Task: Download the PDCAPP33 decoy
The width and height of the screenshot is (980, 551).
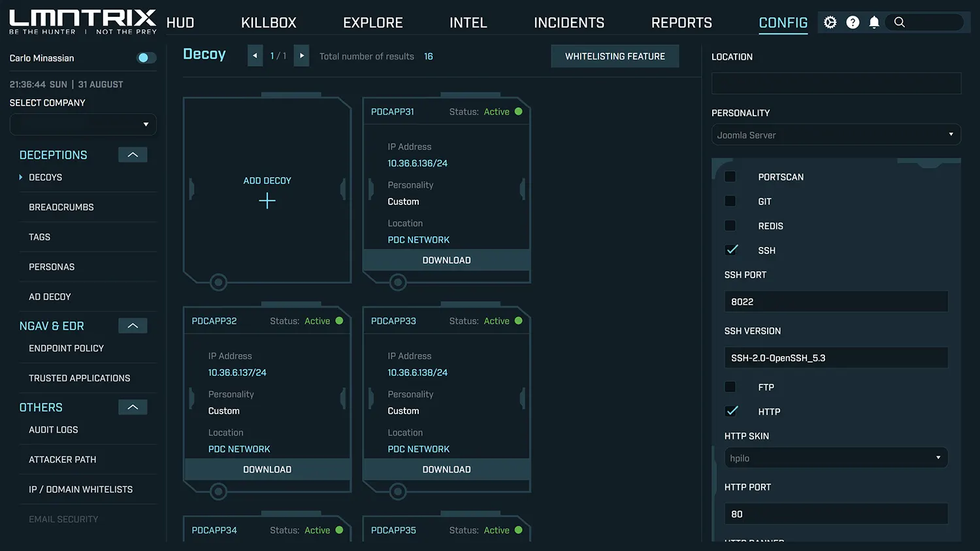Action: pyautogui.click(x=447, y=469)
